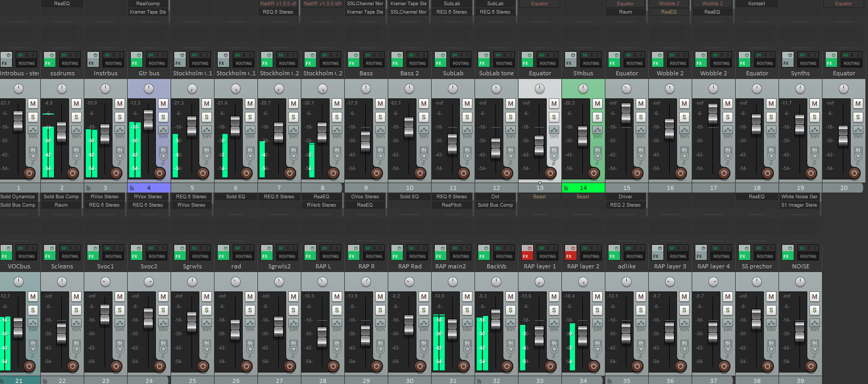The width and height of the screenshot is (868, 384).
Task: Click the folder icon on track 3
Action: 88,188
